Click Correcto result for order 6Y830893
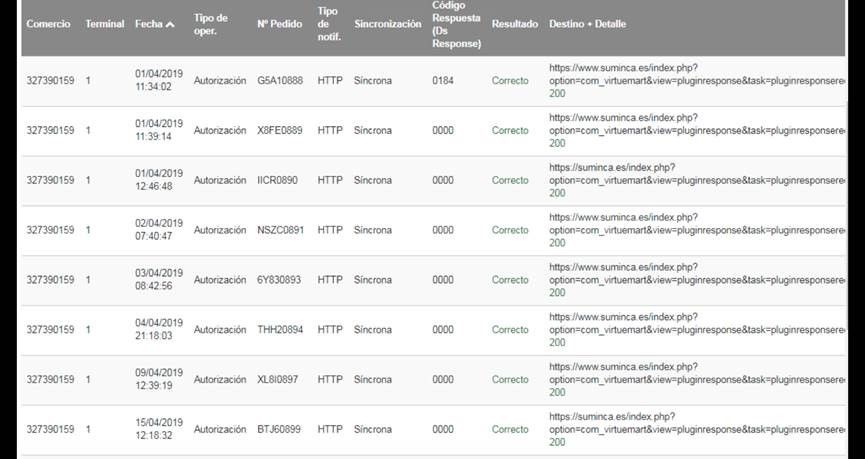 tap(510, 280)
